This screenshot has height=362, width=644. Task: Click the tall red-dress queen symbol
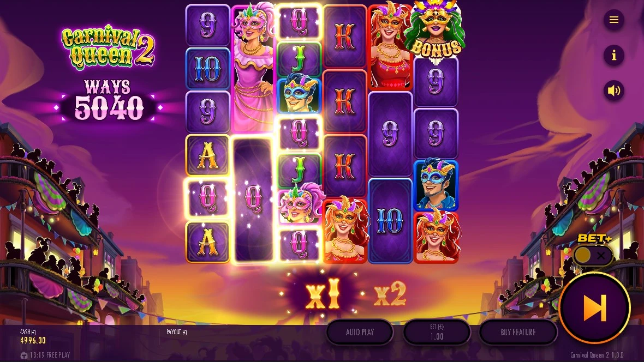(x=390, y=47)
